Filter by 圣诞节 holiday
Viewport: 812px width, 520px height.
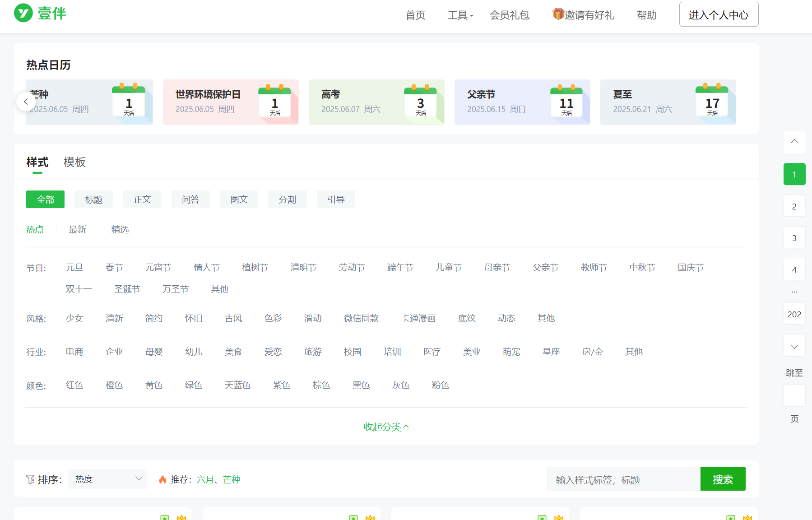[127, 289]
